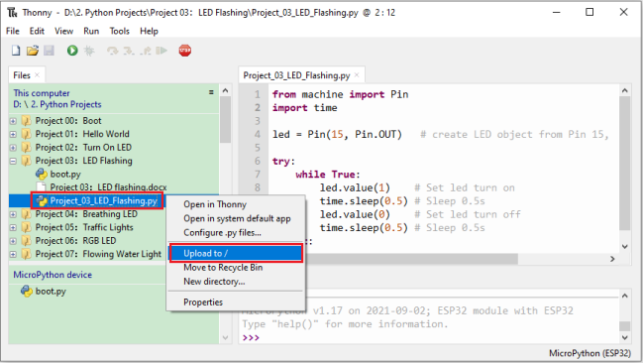
Task: Expand the Project 01: Hello World folder
Action: (13, 134)
